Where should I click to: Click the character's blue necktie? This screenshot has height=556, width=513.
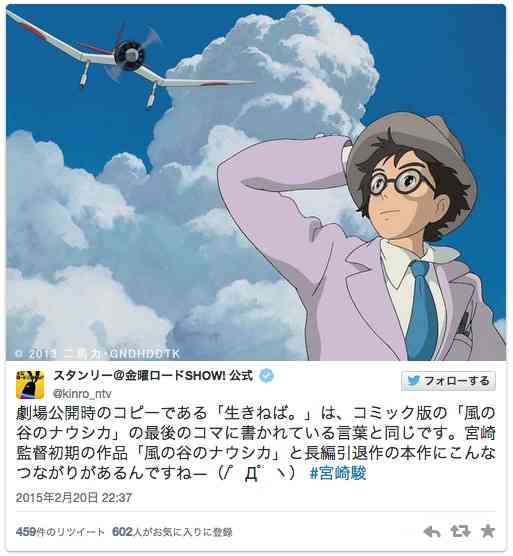pos(422,308)
